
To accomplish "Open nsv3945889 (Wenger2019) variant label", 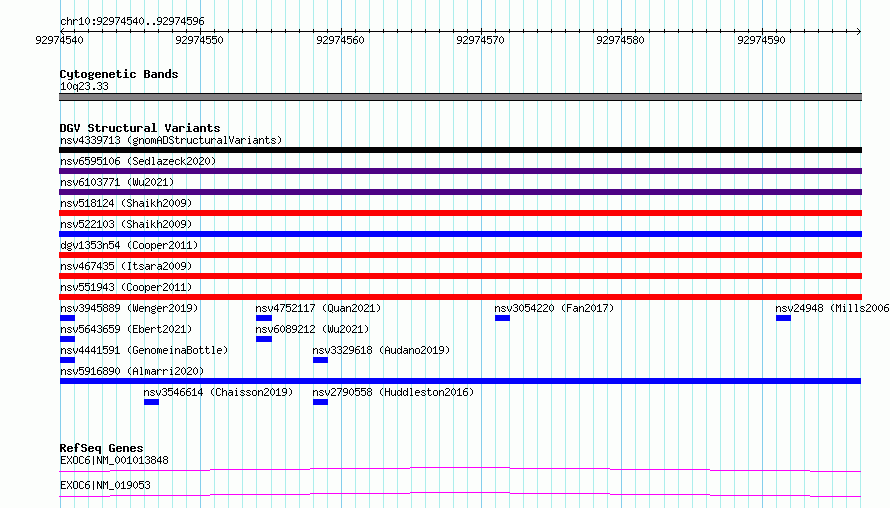I will pyautogui.click(x=129, y=308).
